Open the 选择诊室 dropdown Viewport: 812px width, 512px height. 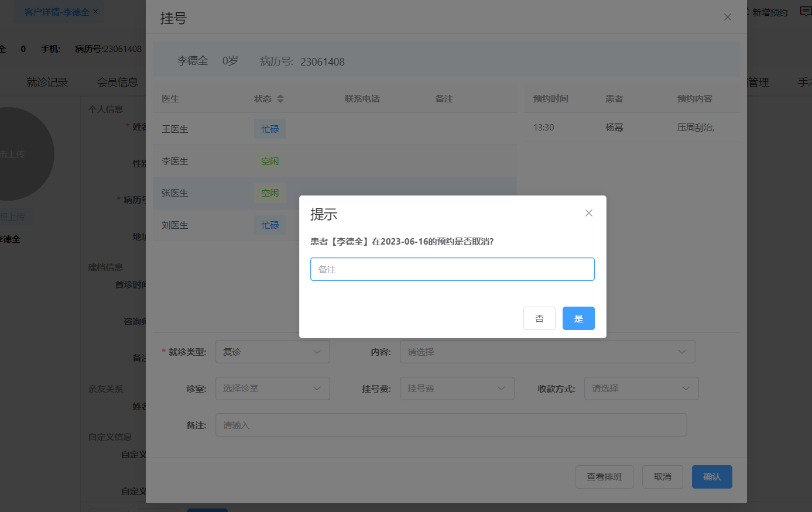coord(272,389)
